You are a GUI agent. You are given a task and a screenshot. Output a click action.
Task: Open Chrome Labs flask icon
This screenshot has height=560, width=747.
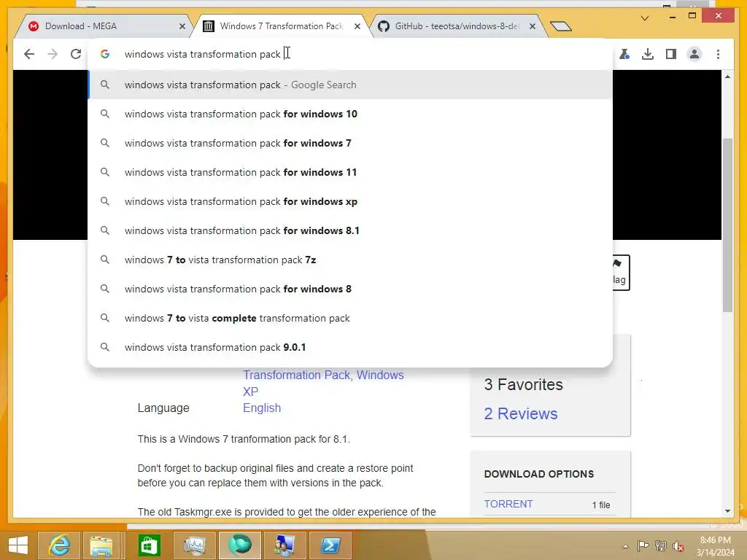tap(624, 54)
